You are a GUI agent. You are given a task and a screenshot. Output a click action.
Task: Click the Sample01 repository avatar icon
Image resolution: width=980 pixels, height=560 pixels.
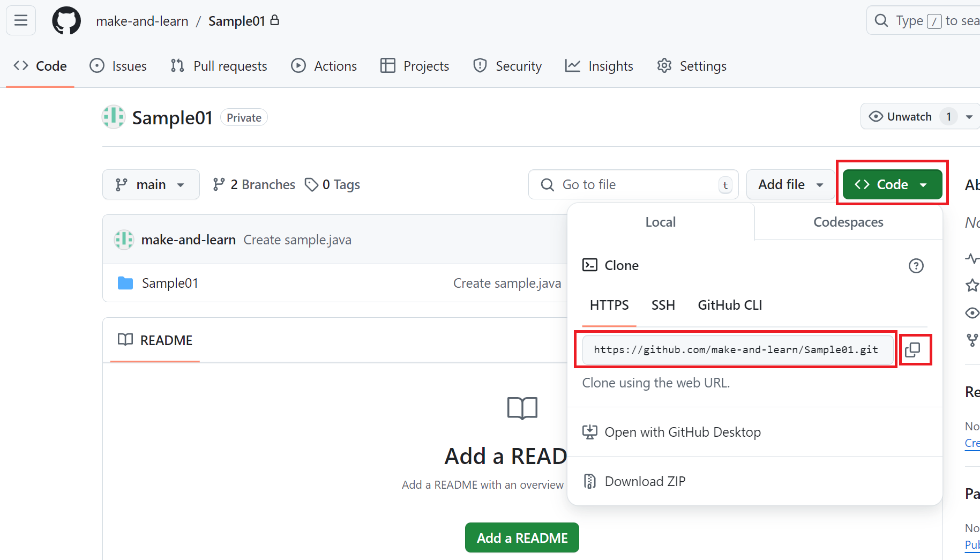pos(114,117)
